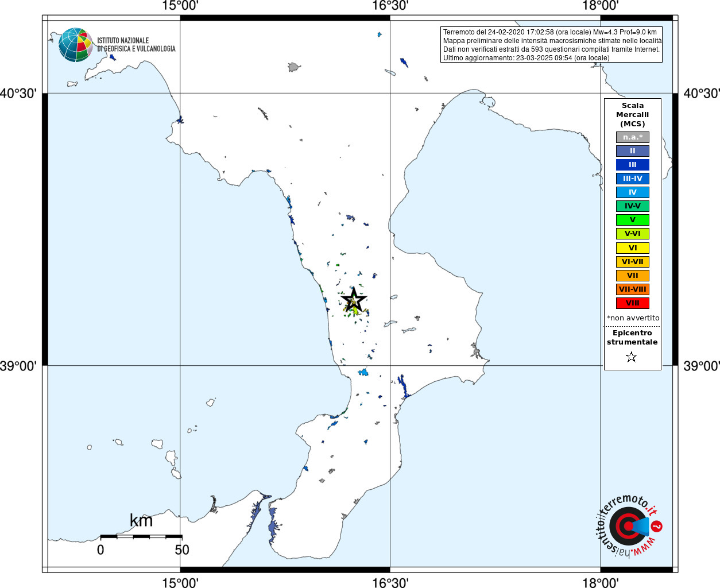Select the IV-V legend swatch
720x588 pixels.
pos(633,206)
